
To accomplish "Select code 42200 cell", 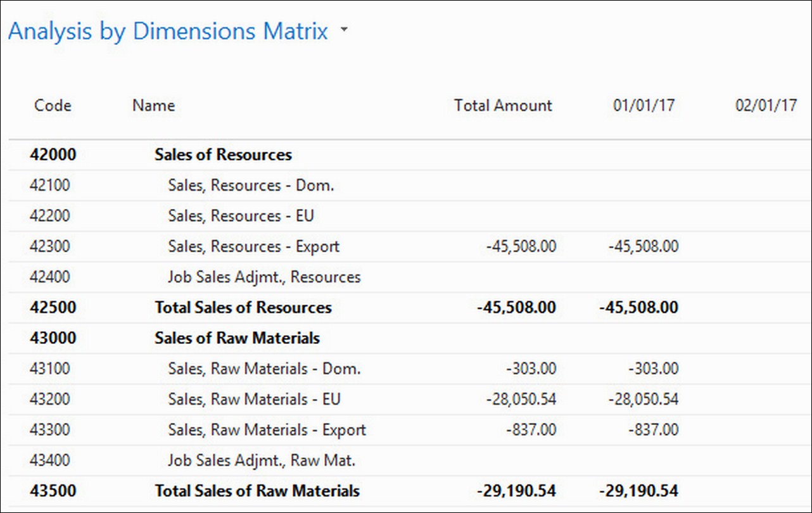I will coord(50,215).
